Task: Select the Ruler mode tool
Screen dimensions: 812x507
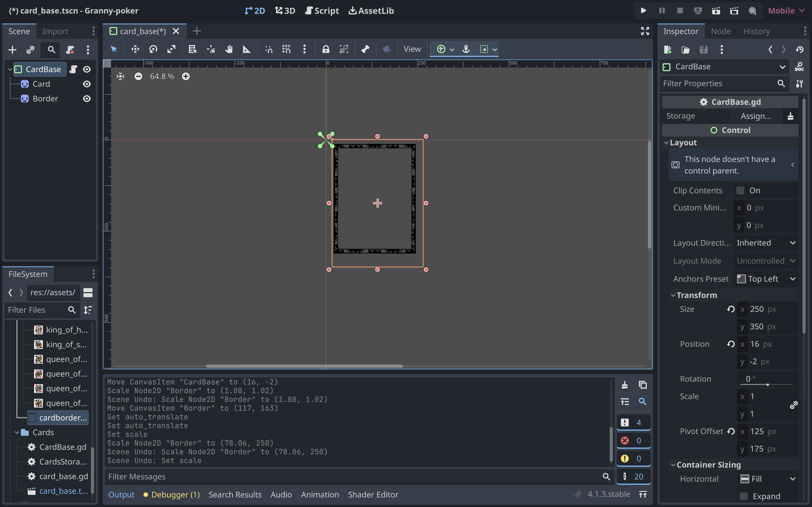Action: [x=247, y=49]
